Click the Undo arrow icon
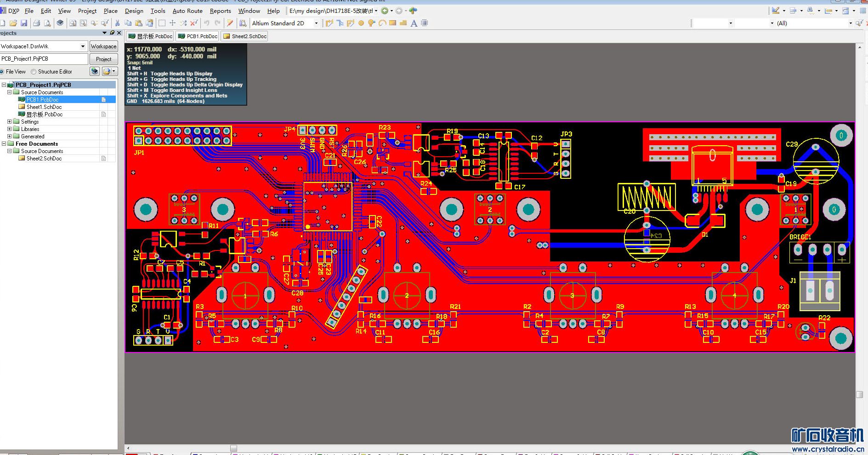868x455 pixels. [x=207, y=23]
